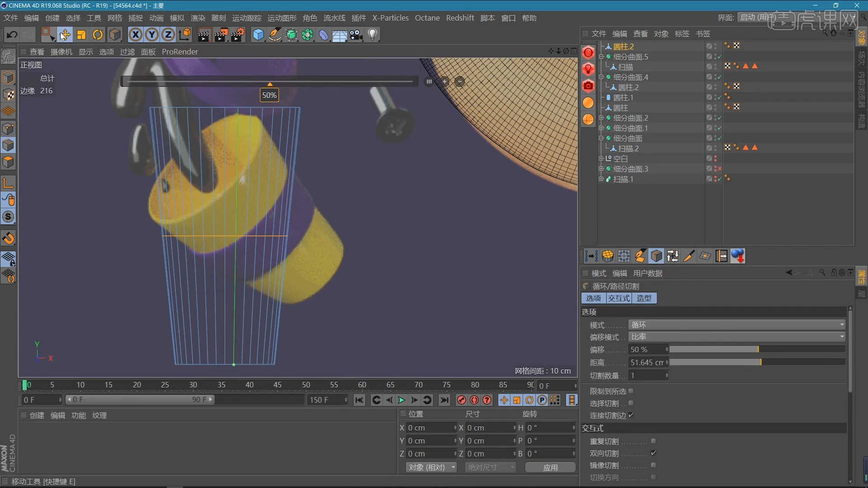Click play forward in timeline
Image resolution: width=868 pixels, height=488 pixels.
pyautogui.click(x=401, y=400)
